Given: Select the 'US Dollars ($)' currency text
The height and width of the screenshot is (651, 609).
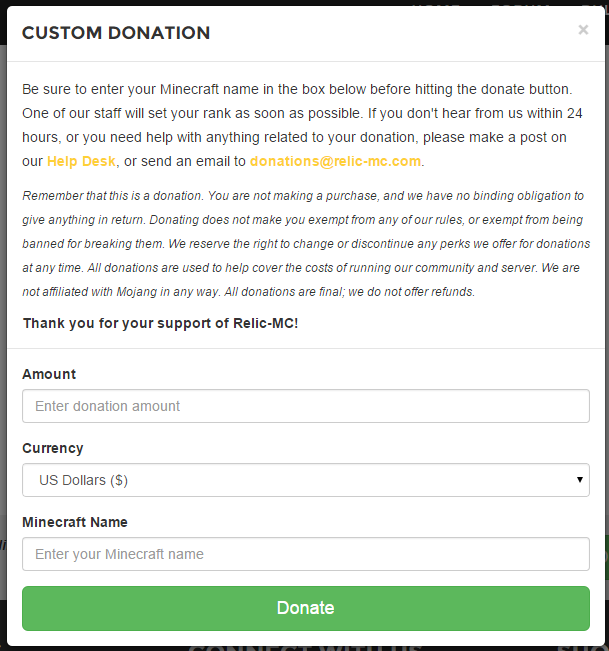Looking at the screenshot, I should coord(83,480).
